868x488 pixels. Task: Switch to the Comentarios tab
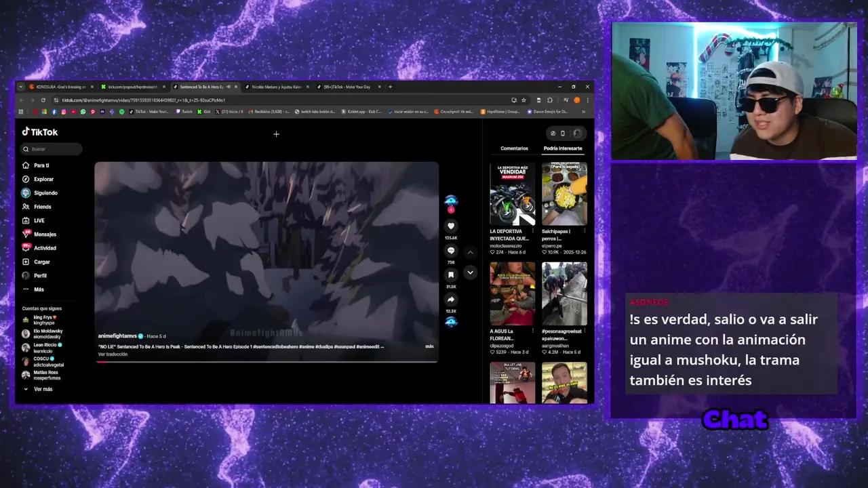click(x=514, y=148)
